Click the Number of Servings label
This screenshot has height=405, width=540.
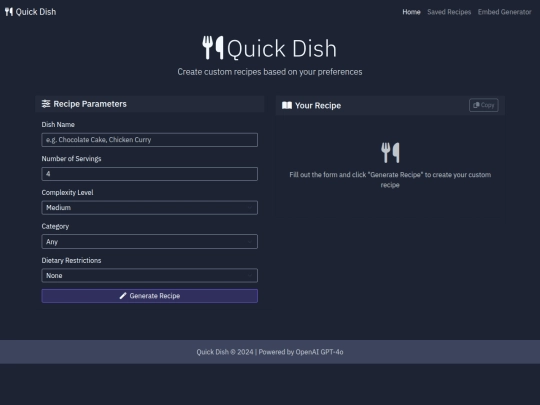[71, 159]
